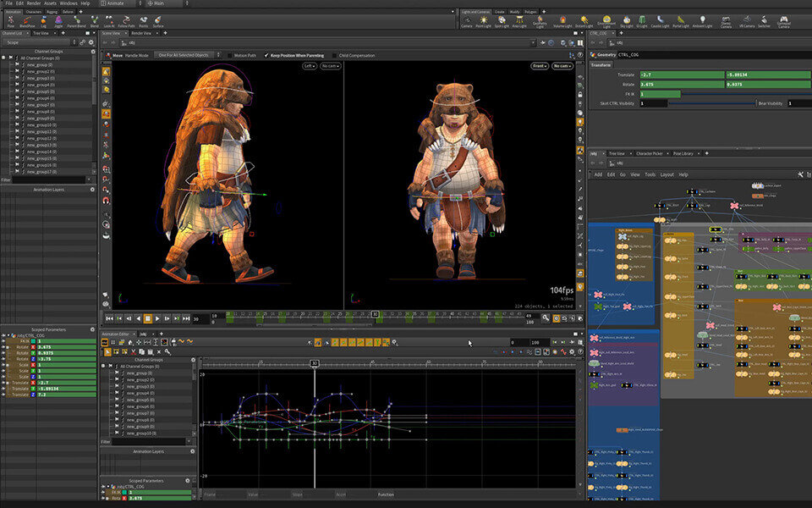
Task: Open the Animate desktop dropdown
Action: tap(121, 3)
